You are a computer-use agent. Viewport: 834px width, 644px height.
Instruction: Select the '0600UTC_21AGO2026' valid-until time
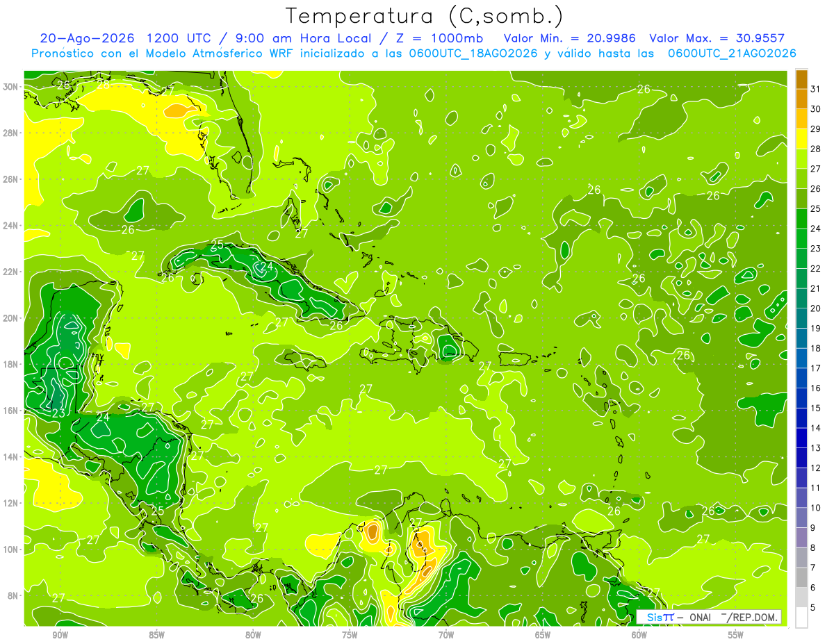(x=732, y=53)
